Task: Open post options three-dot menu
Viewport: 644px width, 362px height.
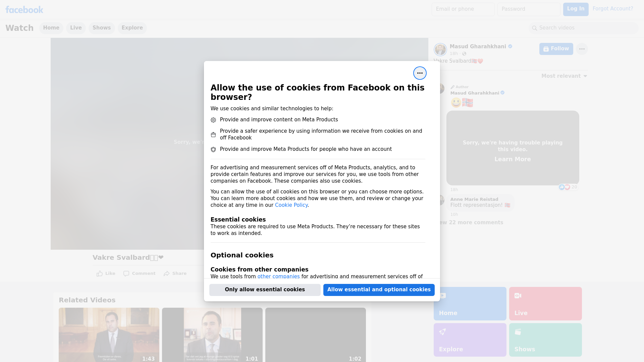Action: (x=582, y=49)
